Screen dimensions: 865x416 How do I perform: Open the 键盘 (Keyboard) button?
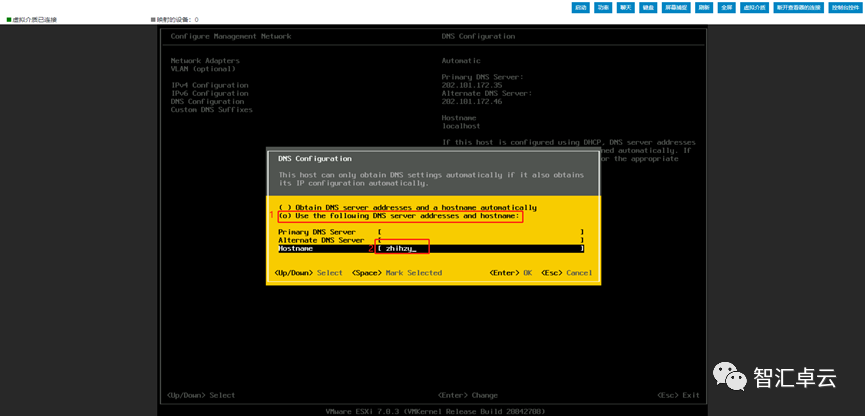pyautogui.click(x=648, y=8)
